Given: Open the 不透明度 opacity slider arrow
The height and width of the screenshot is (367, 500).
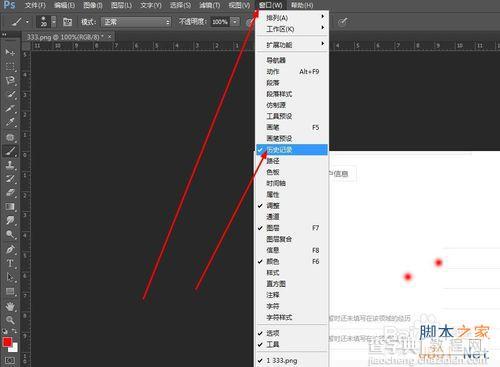Looking at the screenshot, I should click(x=235, y=22).
